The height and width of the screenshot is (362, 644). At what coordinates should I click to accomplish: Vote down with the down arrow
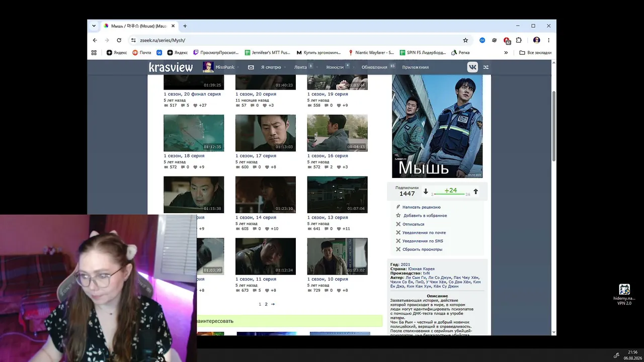point(426,192)
